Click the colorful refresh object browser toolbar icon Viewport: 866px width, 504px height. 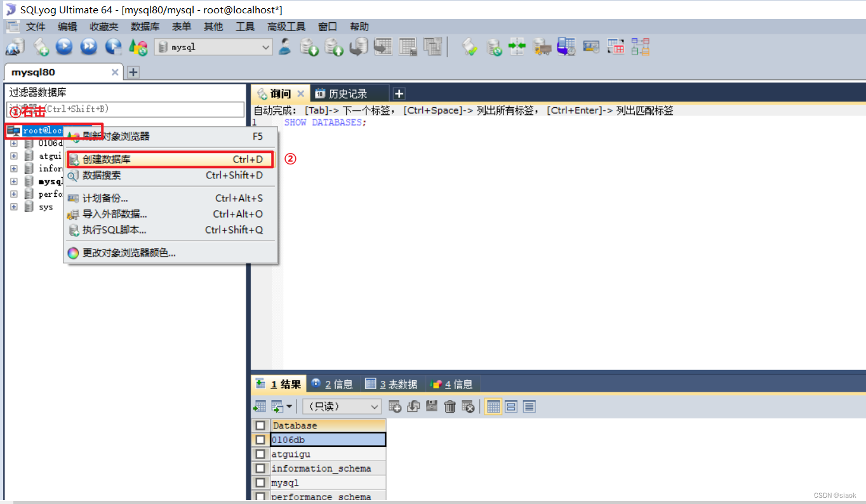pyautogui.click(x=138, y=46)
